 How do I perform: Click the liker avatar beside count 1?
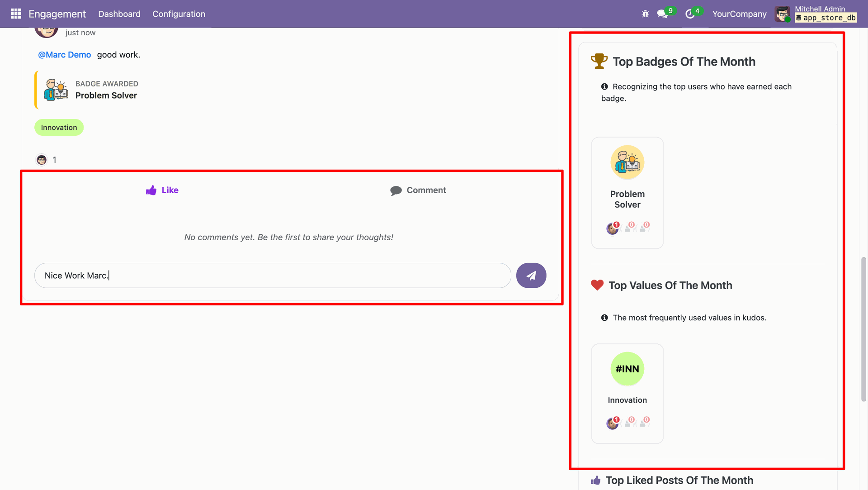tap(42, 160)
